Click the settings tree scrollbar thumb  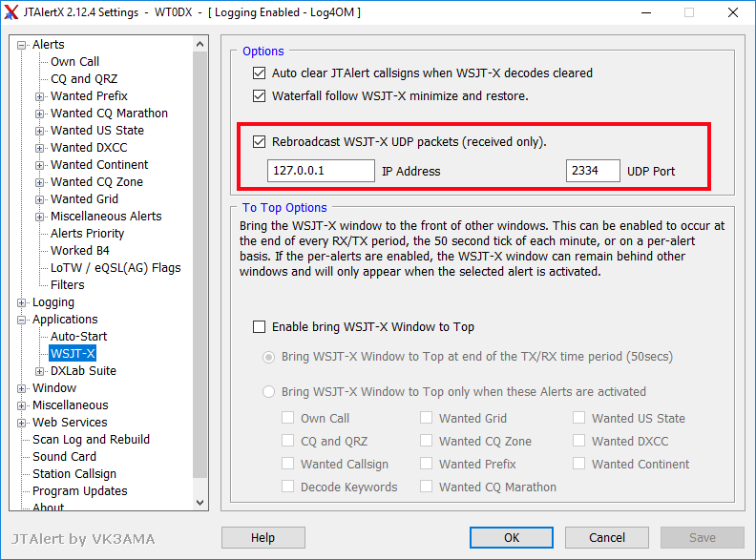200,264
